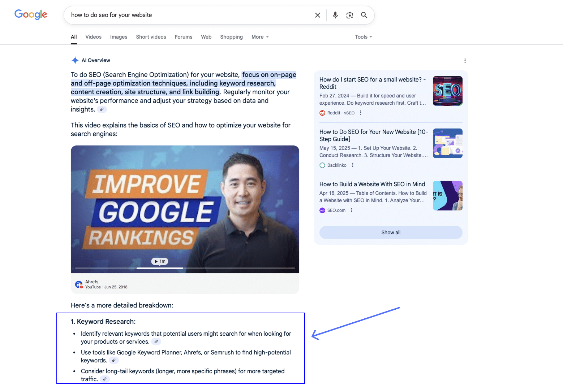563x392 pixels.
Task: Click the highlighted 'focus on on-page' text
Action: click(269, 75)
